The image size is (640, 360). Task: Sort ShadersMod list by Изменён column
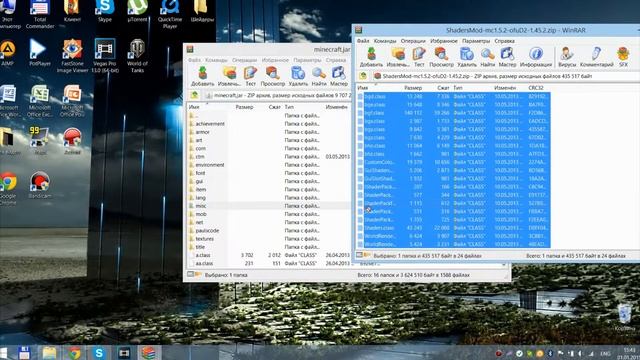tap(505, 88)
